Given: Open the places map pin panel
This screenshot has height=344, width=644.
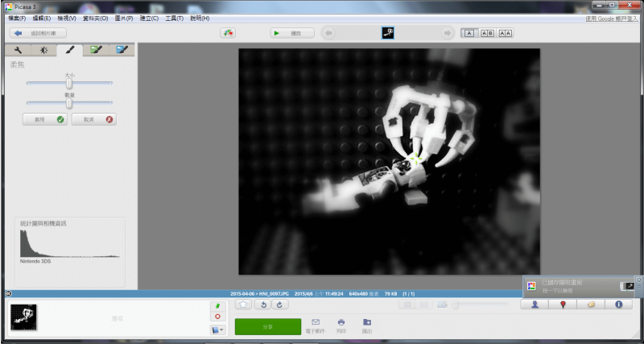Looking at the screenshot, I should click(563, 305).
